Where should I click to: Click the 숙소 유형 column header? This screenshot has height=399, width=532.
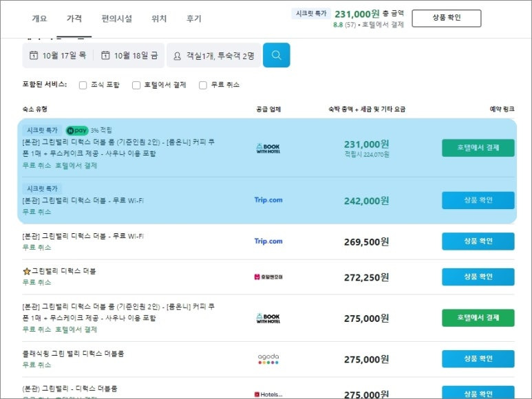pyautogui.click(x=35, y=109)
